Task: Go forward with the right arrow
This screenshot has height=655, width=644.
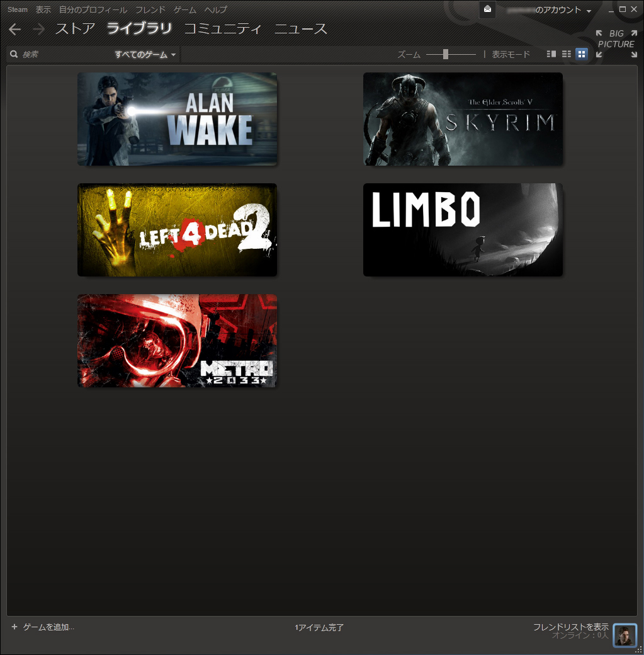Action: [38, 29]
